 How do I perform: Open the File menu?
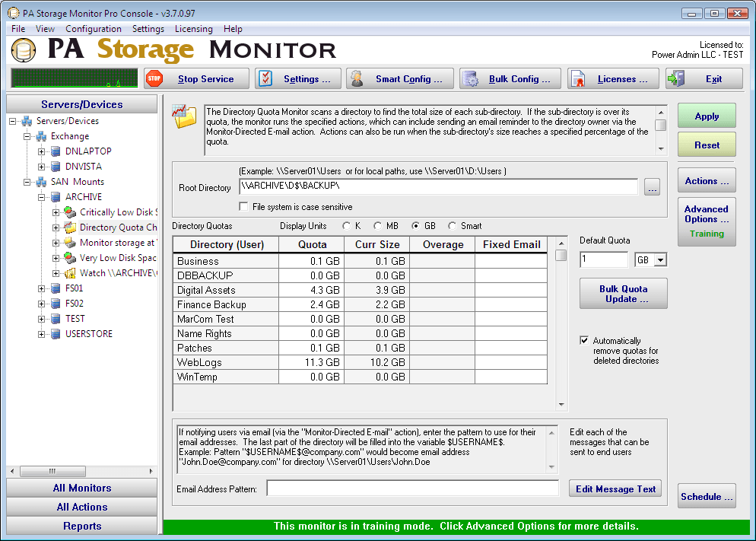pyautogui.click(x=18, y=29)
